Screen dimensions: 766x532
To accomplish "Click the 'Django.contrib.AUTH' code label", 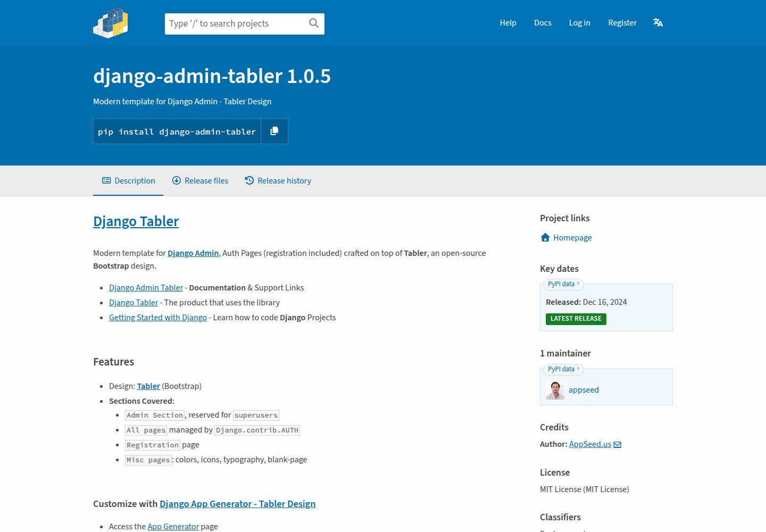I will click(x=257, y=430).
